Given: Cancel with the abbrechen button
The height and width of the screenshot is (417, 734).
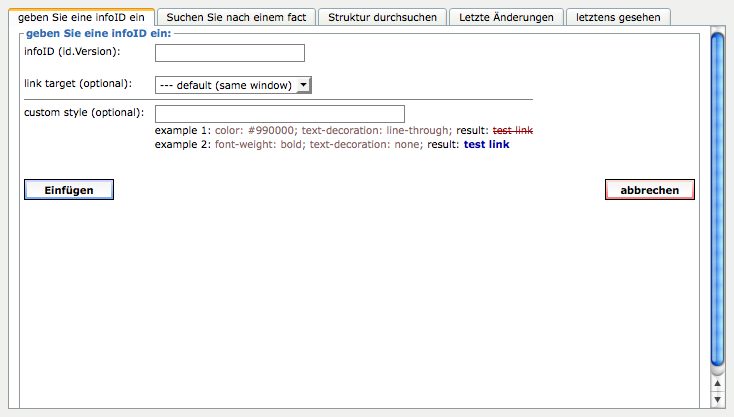Looking at the screenshot, I should coord(649,190).
